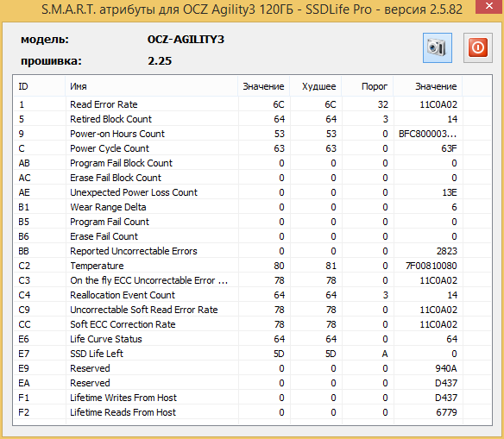Select the Soft ECC Correction Rate row
This screenshot has height=439, width=504.
coord(252,324)
